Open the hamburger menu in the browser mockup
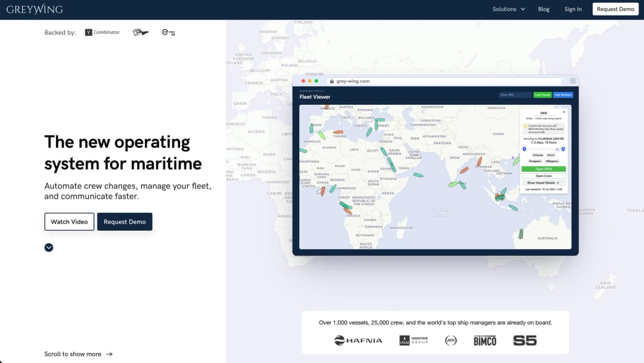 click(572, 80)
